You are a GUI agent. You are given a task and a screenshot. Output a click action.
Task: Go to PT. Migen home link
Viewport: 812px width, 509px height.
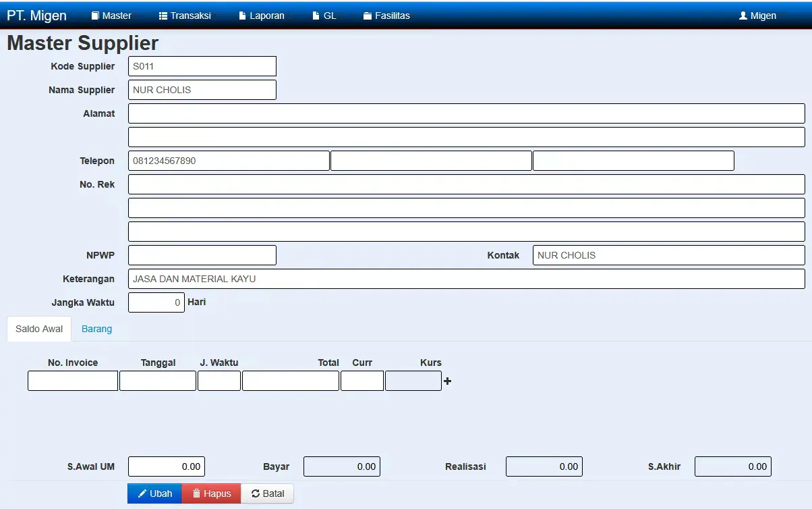pos(37,16)
